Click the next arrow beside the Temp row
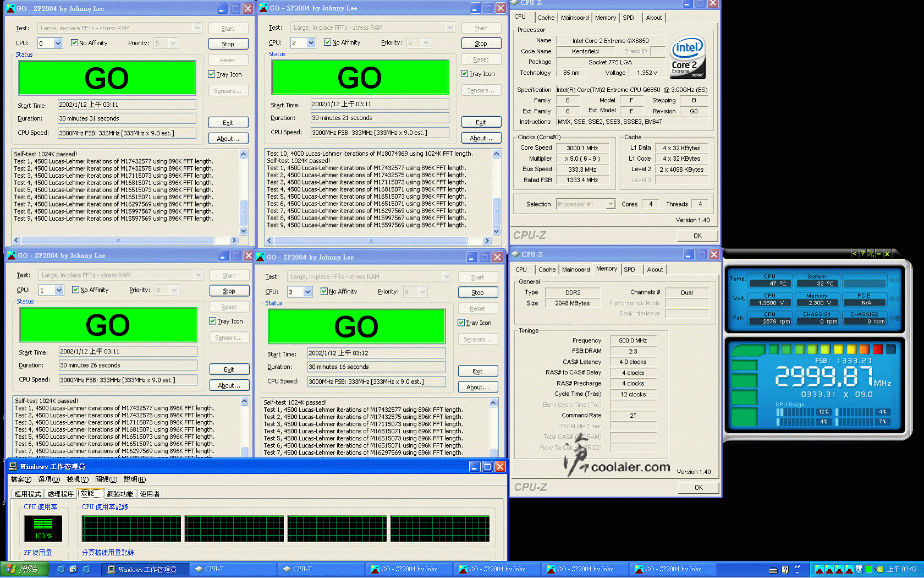Viewport: 924px width, 578px height. 898,280
